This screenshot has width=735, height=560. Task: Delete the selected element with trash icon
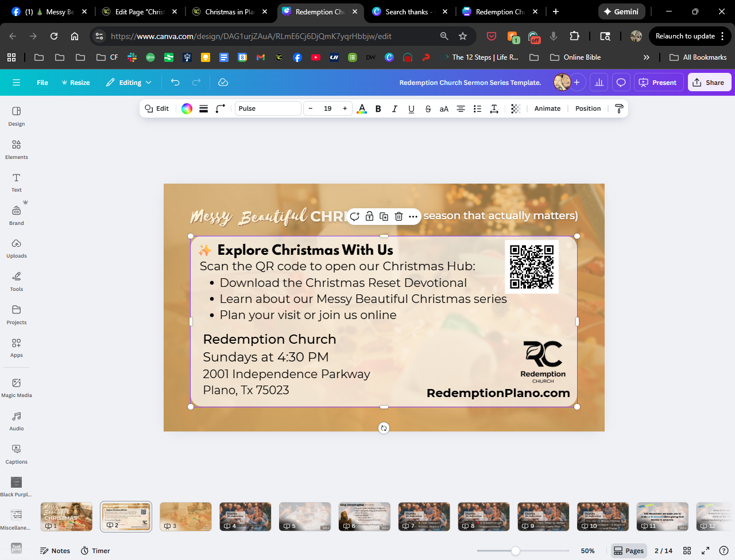click(x=399, y=216)
